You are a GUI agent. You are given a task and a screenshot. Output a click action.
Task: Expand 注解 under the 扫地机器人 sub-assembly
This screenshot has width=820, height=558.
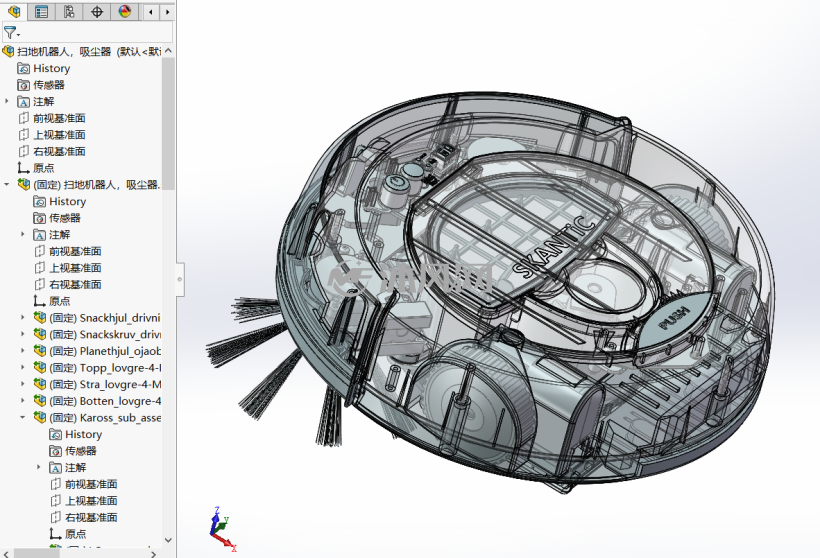22,234
